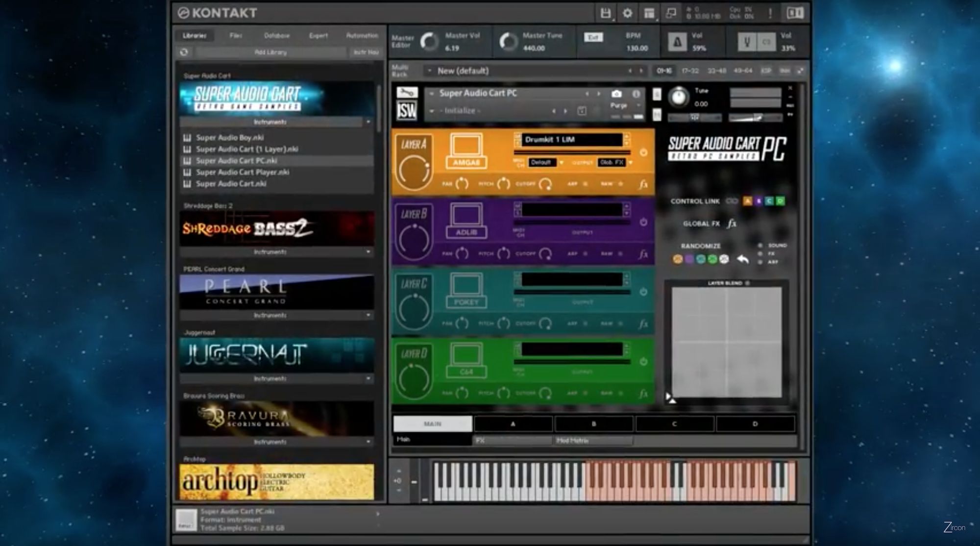980x546 pixels.
Task: Toggle Layer B power button
Action: point(643,222)
